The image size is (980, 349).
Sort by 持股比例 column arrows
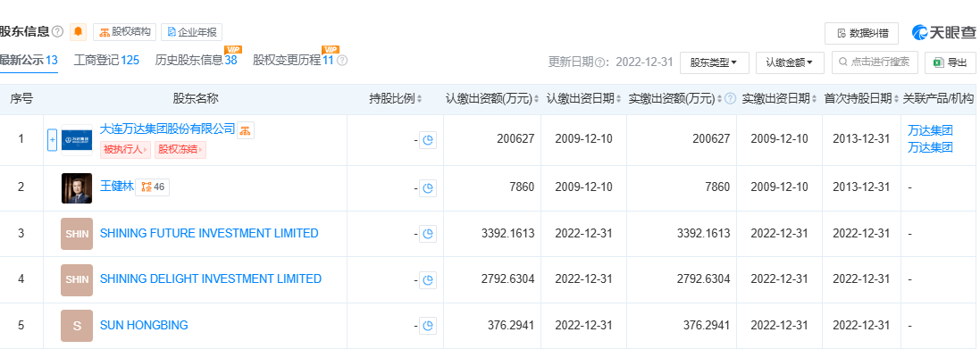419,99
